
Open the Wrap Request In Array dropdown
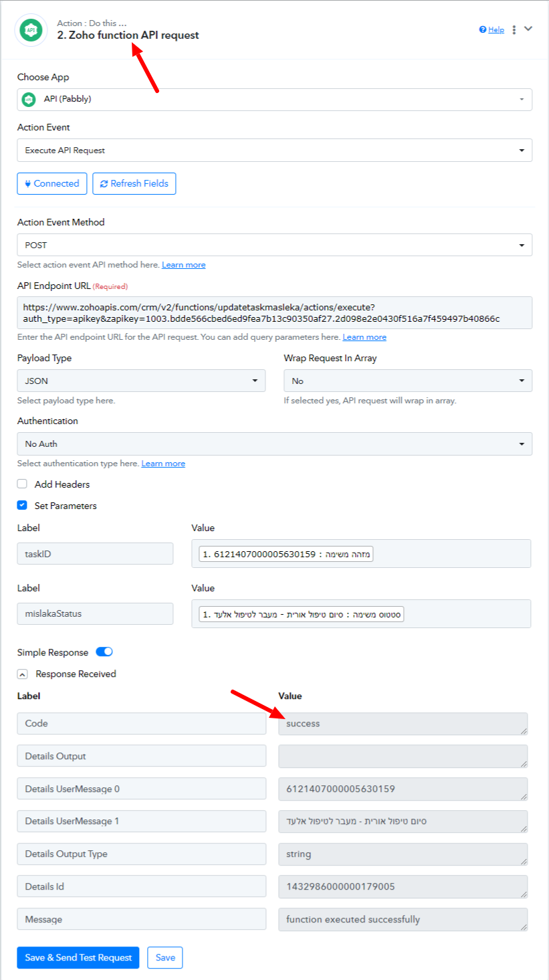[x=408, y=381]
